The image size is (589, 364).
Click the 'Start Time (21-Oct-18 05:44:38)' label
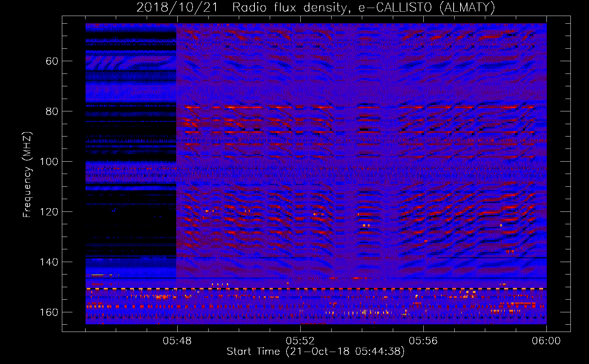316,351
